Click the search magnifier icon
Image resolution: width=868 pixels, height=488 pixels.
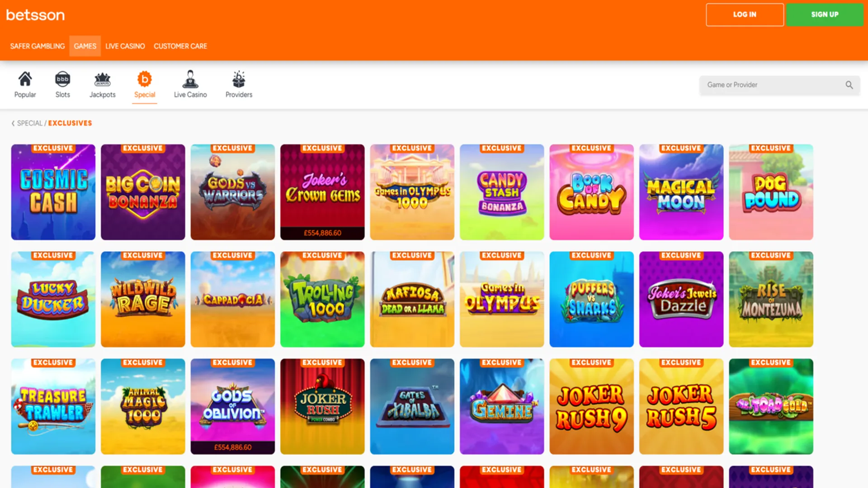pos(849,85)
